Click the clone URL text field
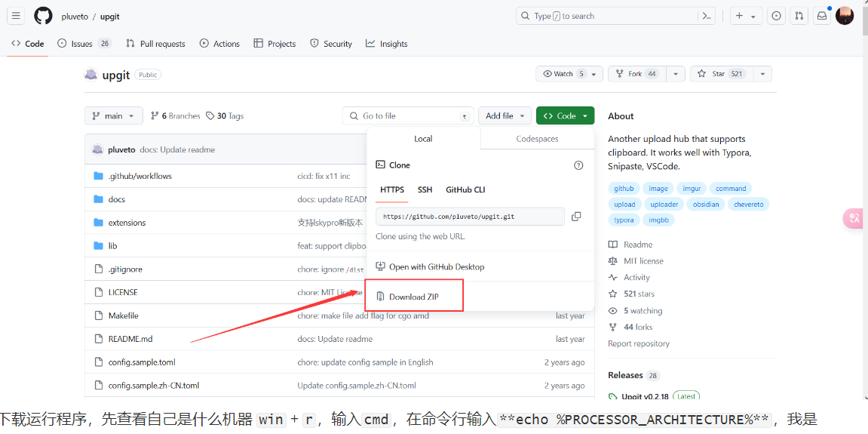The height and width of the screenshot is (434, 868). point(470,217)
